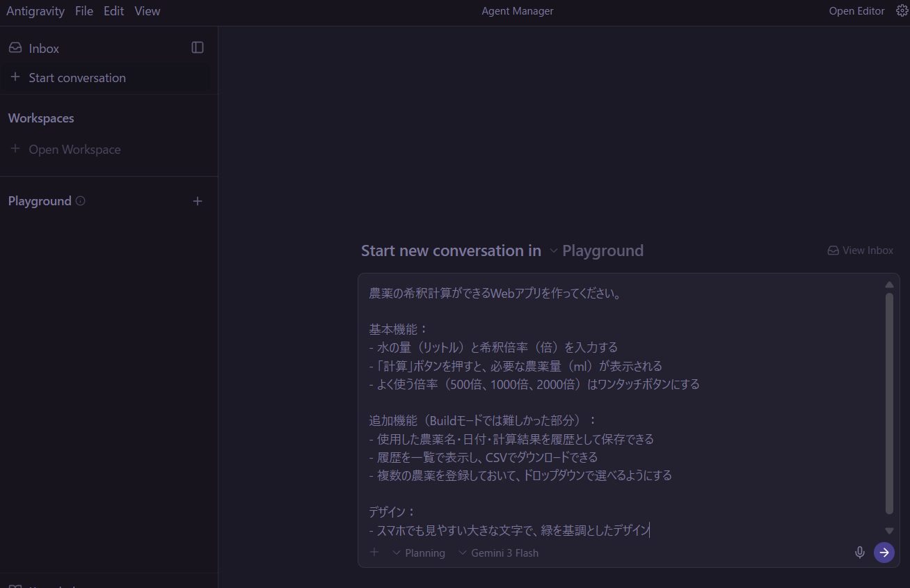Screen dimensions: 910x588
Task: Activate the microphone voice input
Action: [x=859, y=553]
